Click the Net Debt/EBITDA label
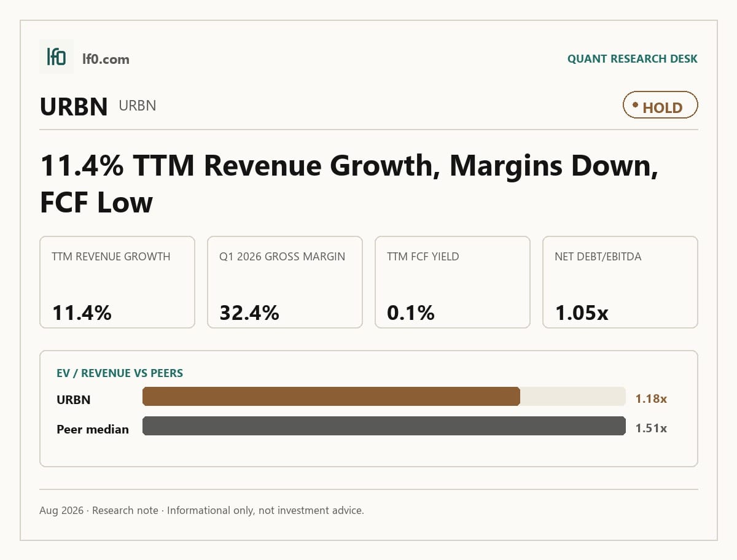The image size is (737, 560). pos(598,257)
